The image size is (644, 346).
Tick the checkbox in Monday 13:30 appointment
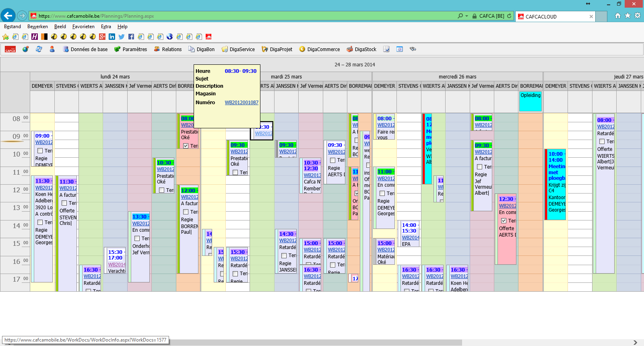(x=137, y=238)
